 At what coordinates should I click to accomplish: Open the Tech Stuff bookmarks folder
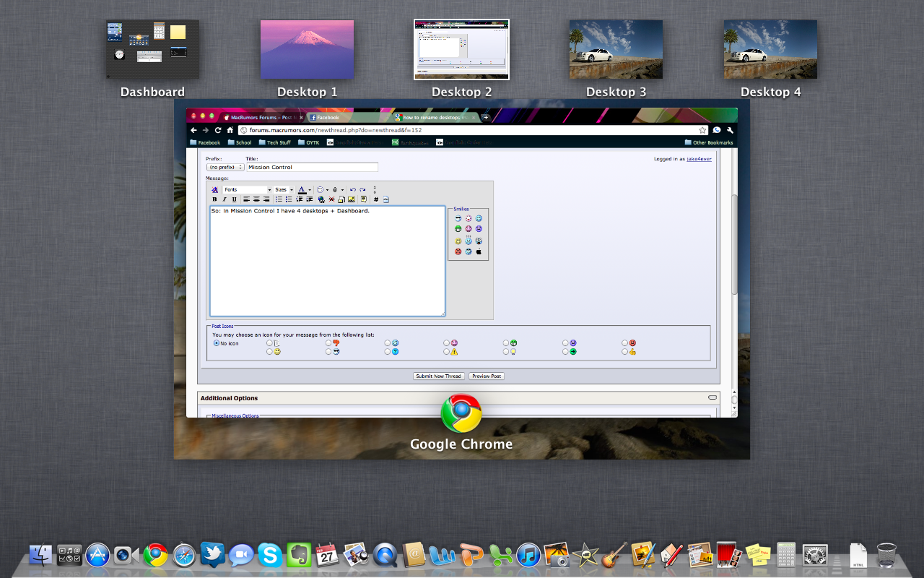[x=274, y=142]
